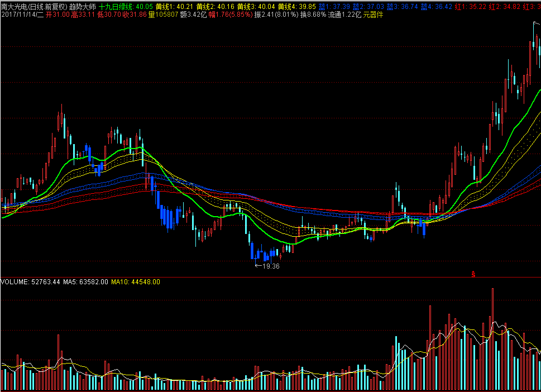Click the red S marker above the volume panel
Screen dimensions: 541x392
tap(473, 274)
